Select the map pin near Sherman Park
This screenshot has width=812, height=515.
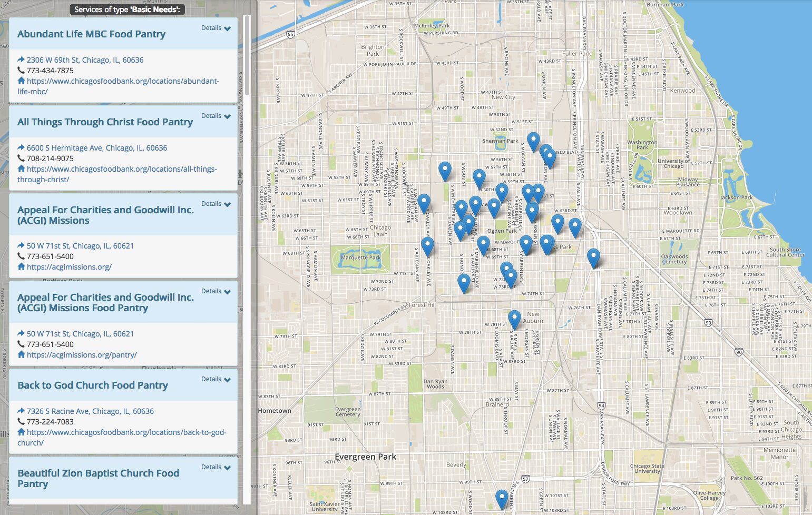(534, 139)
